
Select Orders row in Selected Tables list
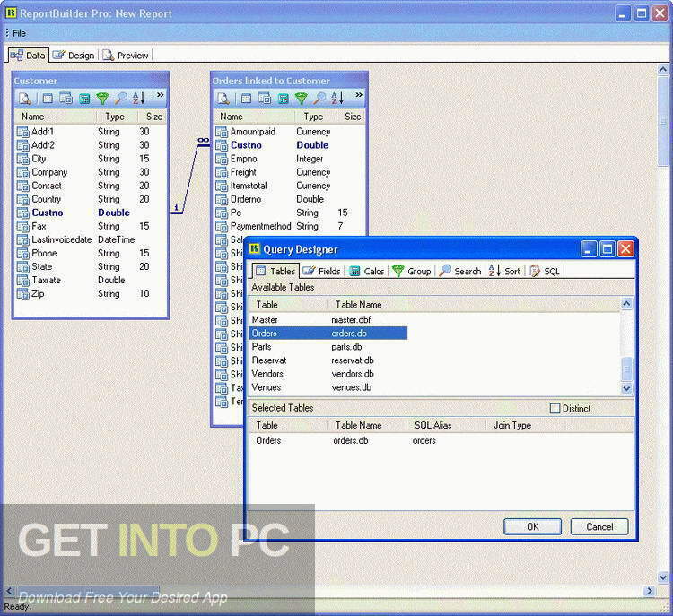[441, 440]
